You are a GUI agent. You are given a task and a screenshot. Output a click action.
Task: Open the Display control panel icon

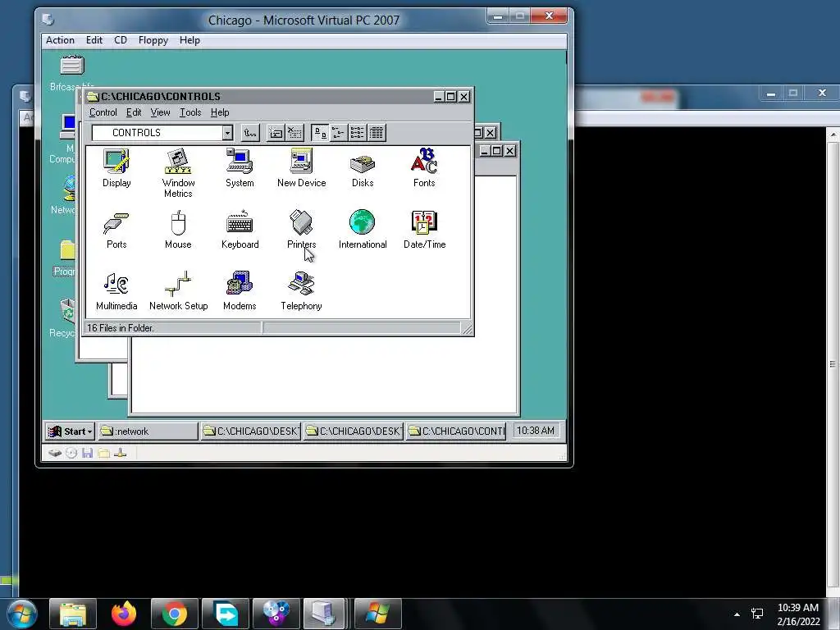click(116, 167)
